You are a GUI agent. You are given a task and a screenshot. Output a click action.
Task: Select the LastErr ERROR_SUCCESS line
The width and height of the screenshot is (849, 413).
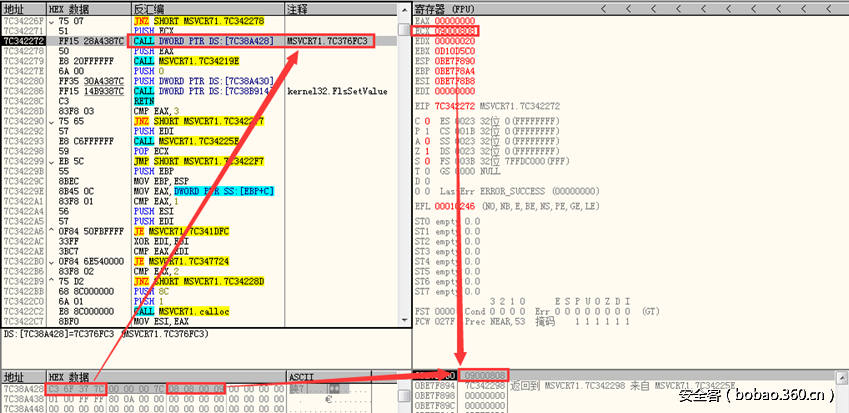pos(519,191)
